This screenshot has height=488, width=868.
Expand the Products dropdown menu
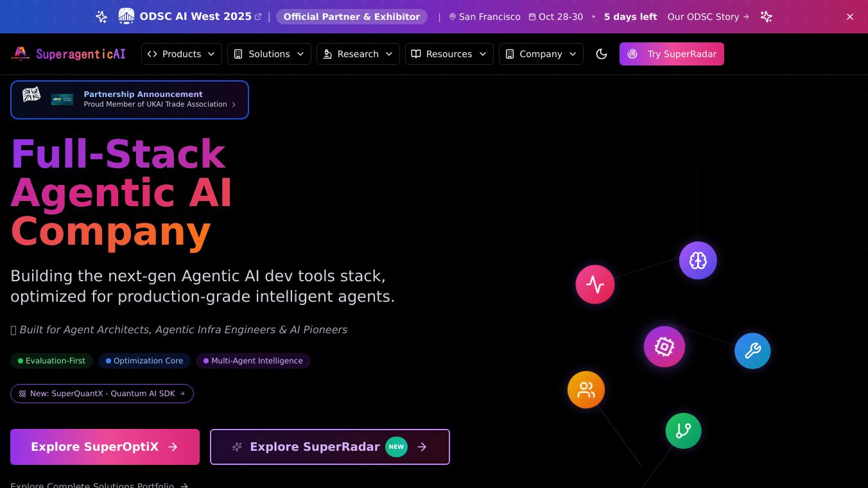coord(182,54)
